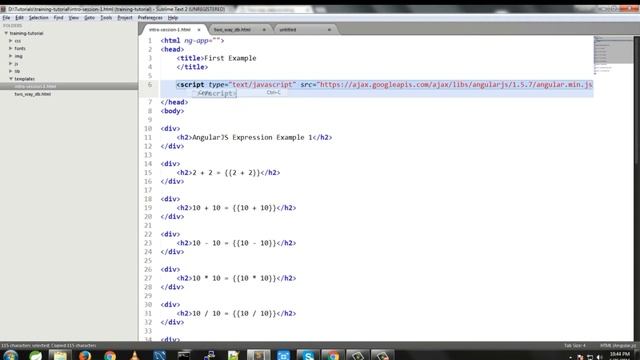
Task: Click the system tray clock
Action: tap(620, 355)
